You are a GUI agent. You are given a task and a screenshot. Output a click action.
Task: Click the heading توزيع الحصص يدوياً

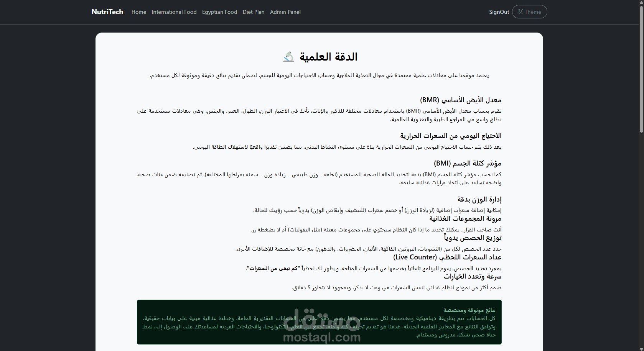pos(473,238)
